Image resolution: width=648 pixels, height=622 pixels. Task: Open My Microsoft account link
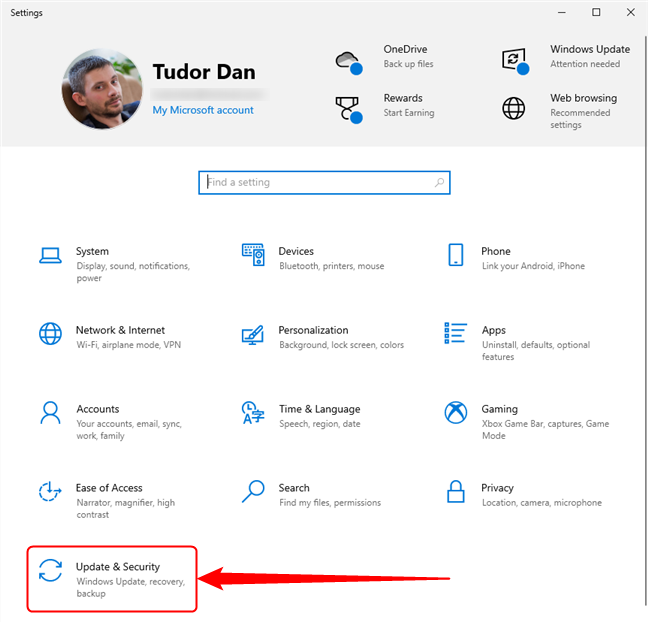click(203, 110)
